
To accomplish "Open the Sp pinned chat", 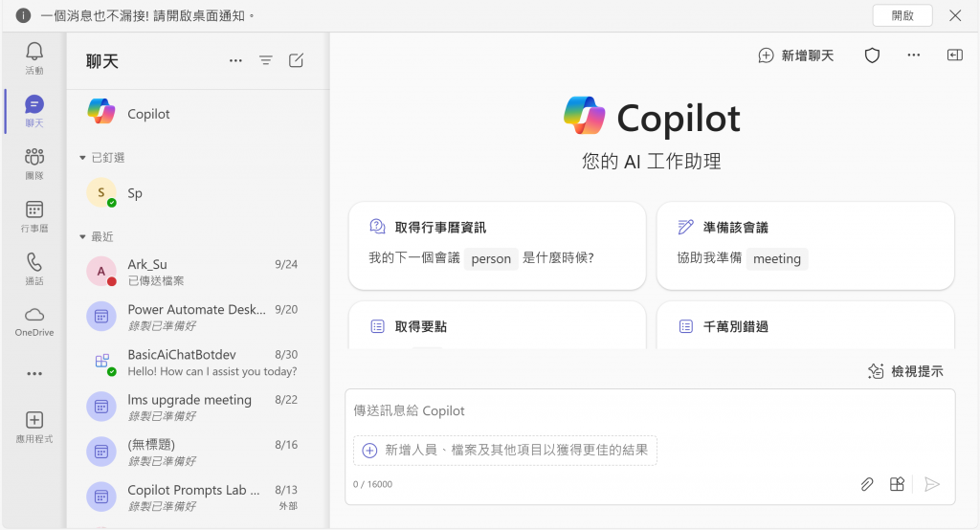I will coord(197,193).
